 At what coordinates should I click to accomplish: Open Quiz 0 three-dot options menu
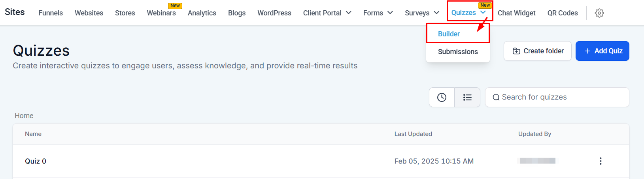coord(601,161)
